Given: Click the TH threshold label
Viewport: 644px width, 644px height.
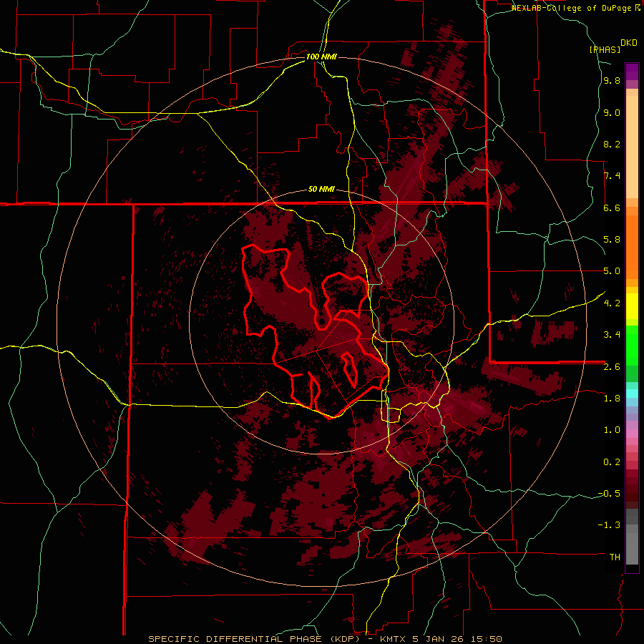Looking at the screenshot, I should point(615,557).
